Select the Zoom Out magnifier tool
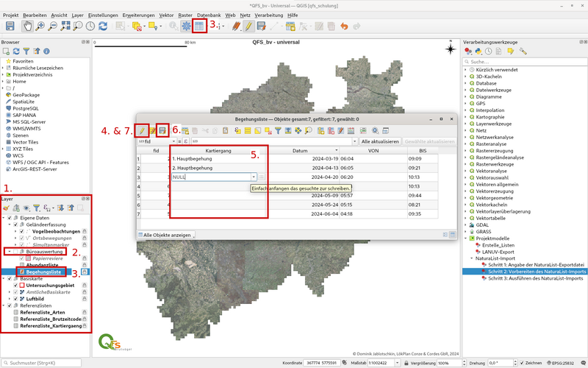This screenshot has width=588, height=368. click(52, 26)
